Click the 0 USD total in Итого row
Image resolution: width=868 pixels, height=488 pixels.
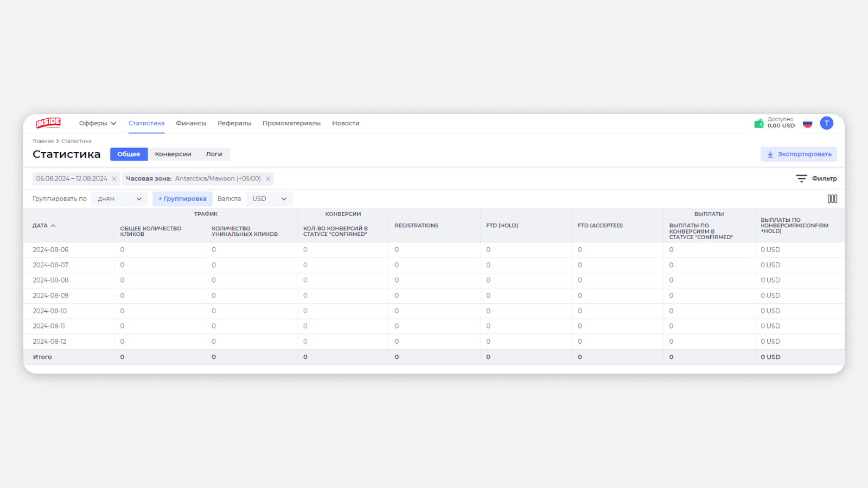[x=770, y=357]
